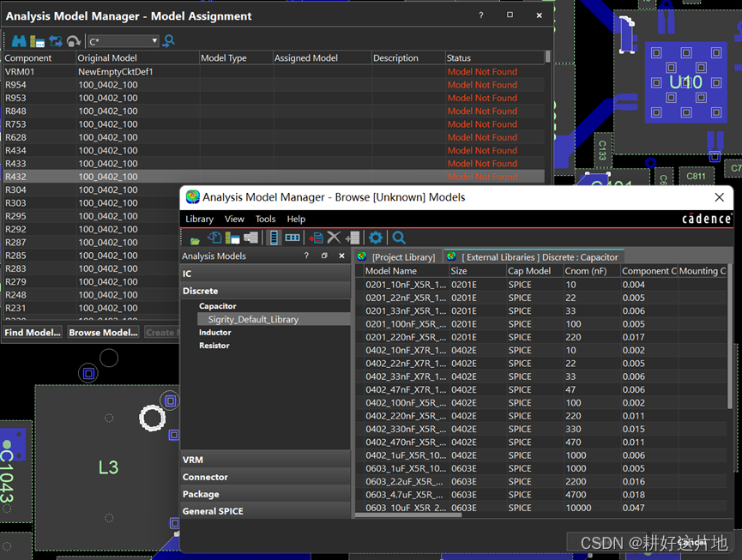The width and height of the screenshot is (742, 560).
Task: Sort by Component column header
Action: coord(39,57)
